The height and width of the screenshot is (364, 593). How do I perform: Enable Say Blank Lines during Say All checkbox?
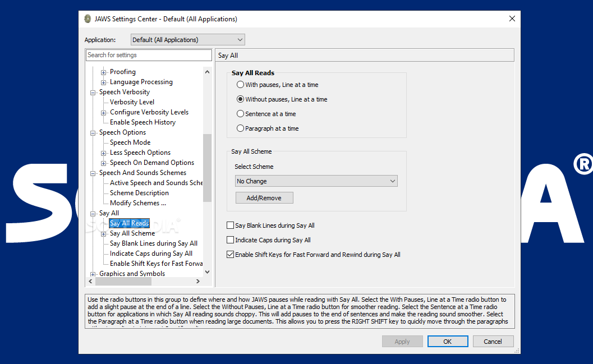point(231,225)
